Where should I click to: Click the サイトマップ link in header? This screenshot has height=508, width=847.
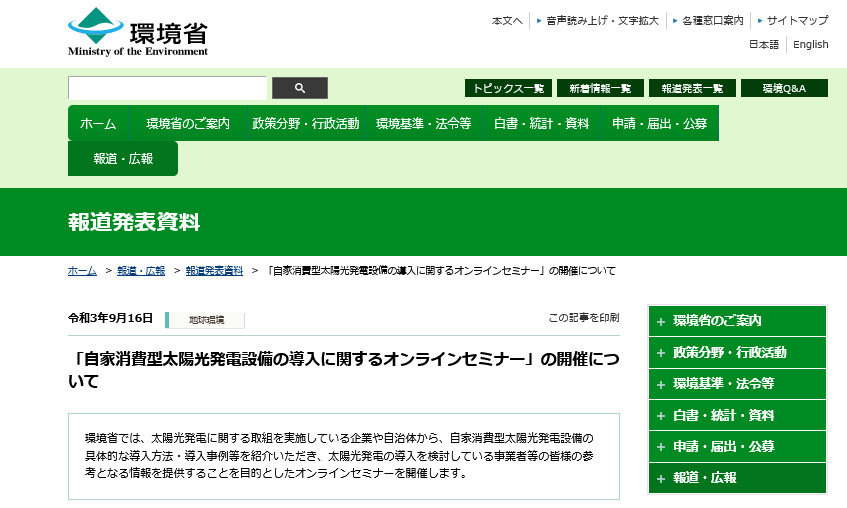point(797,20)
